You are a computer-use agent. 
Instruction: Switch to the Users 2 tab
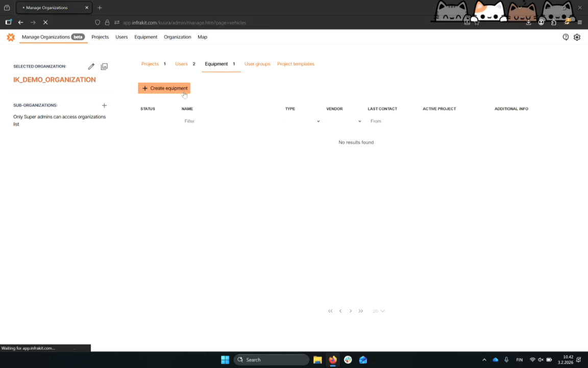coord(185,64)
